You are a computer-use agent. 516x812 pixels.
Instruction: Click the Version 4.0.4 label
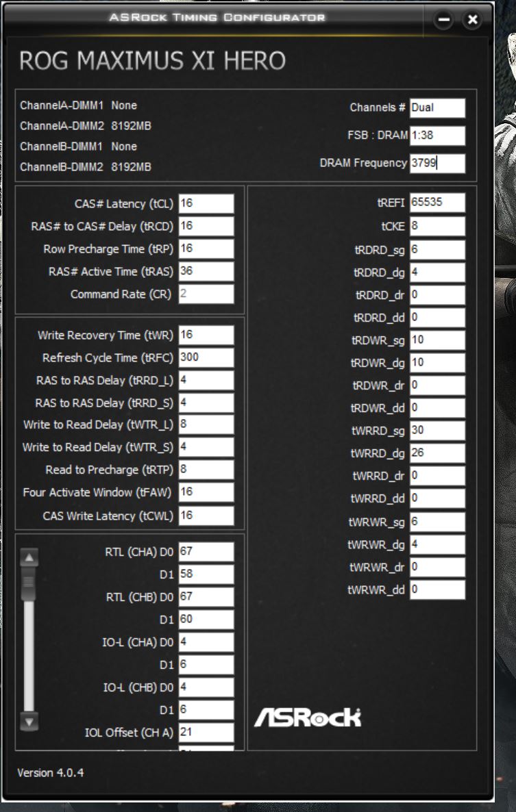50,773
